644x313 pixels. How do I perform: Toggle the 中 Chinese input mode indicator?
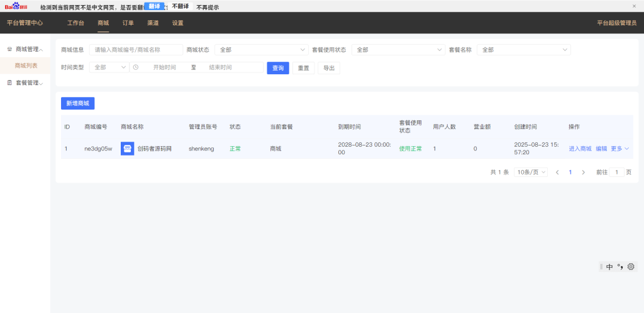click(x=609, y=266)
